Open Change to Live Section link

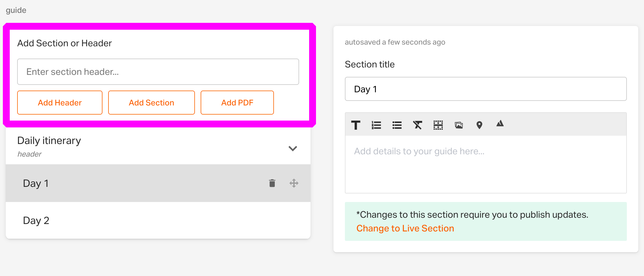pos(405,228)
